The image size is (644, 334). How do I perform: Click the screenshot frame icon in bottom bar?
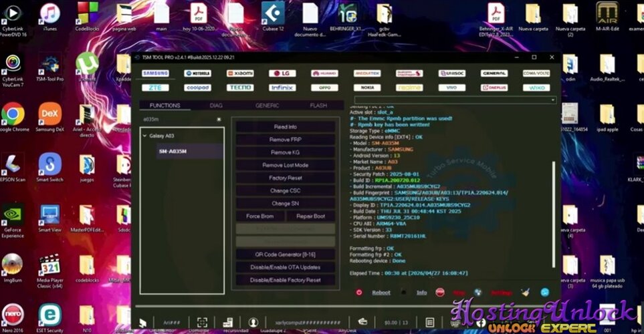click(x=202, y=323)
